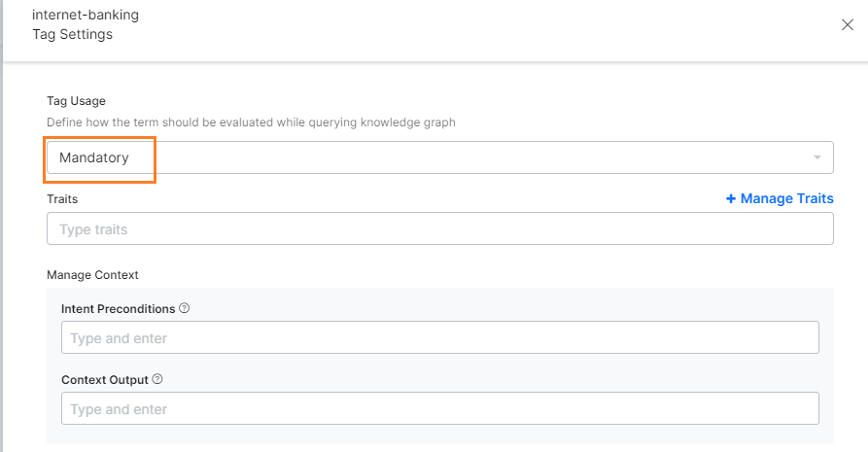Click the Context Output label text

(x=105, y=380)
